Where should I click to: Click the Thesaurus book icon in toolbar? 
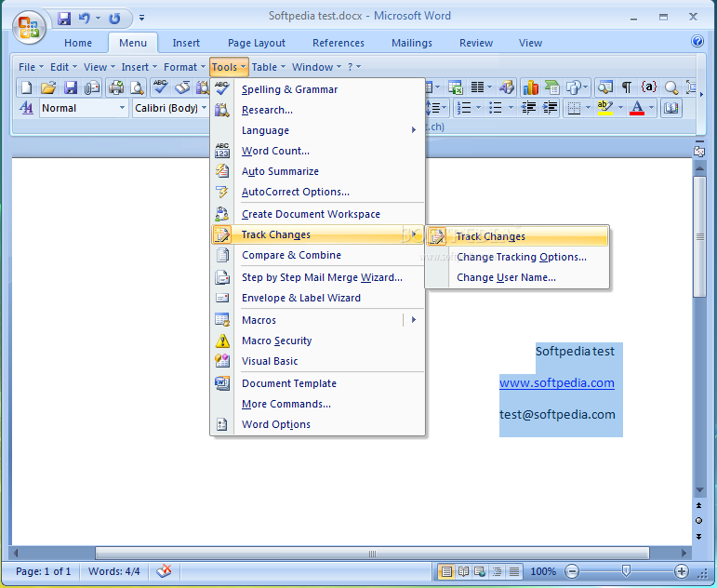point(182,87)
